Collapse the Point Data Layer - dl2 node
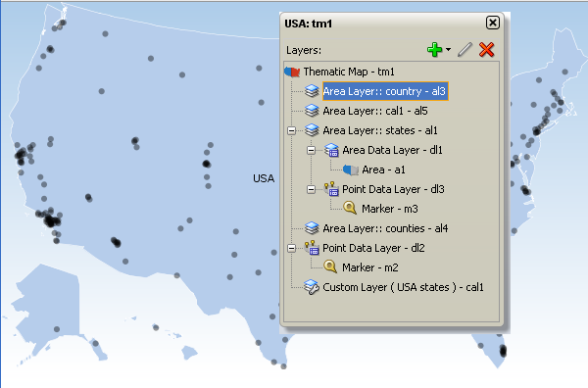Screen dimensions: 588x388 pos(291,248)
